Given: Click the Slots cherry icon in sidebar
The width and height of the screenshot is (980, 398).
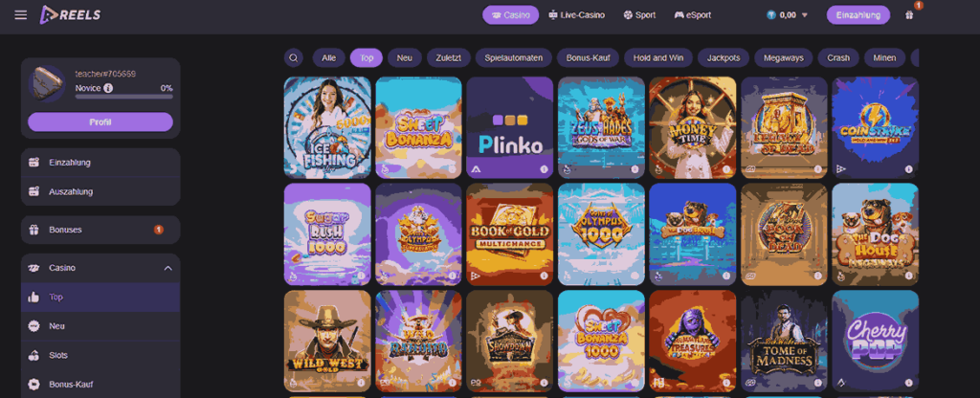Looking at the screenshot, I should pyautogui.click(x=33, y=356).
